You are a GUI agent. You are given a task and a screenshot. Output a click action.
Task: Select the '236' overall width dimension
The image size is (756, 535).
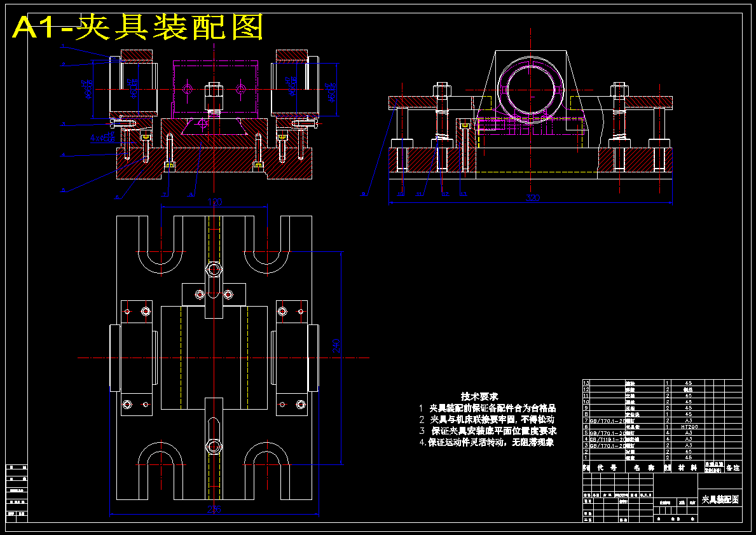click(x=214, y=509)
